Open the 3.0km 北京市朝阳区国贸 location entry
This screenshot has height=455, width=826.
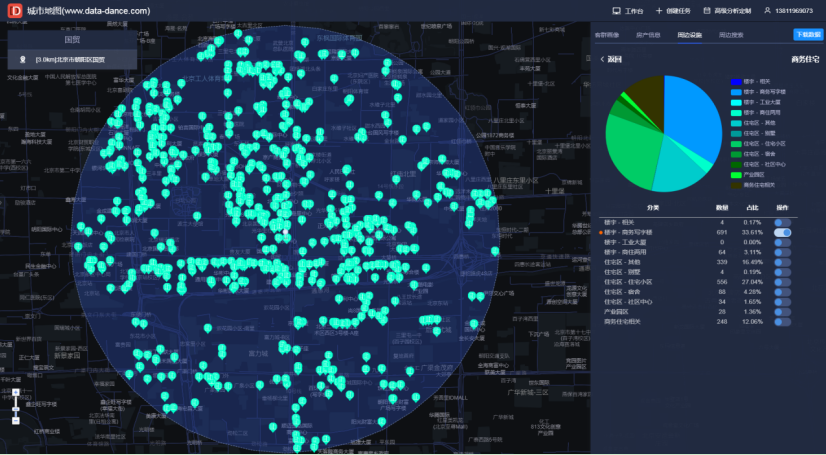pyautogui.click(x=72, y=60)
